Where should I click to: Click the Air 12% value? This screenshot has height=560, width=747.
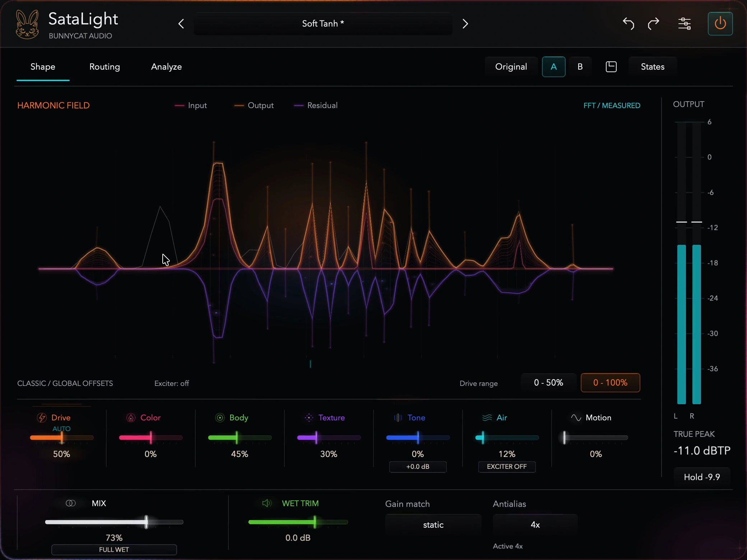(507, 454)
